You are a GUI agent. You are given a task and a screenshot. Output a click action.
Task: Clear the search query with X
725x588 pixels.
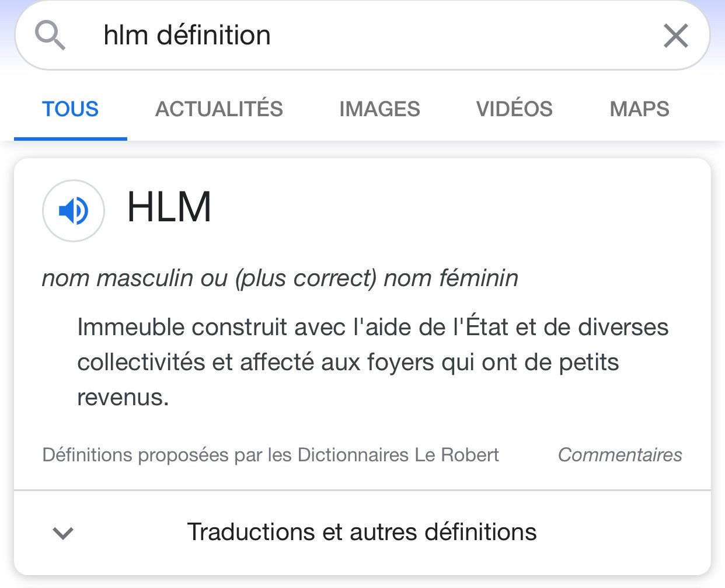click(675, 36)
